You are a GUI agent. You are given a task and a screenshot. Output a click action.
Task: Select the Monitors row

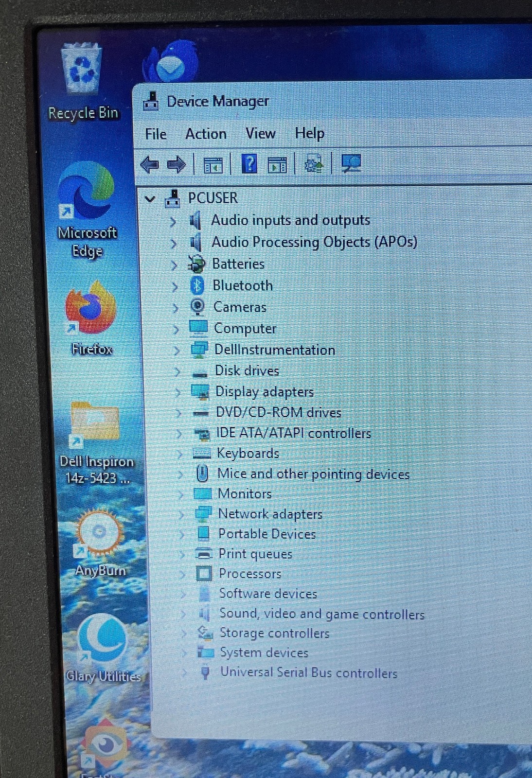click(x=232, y=494)
